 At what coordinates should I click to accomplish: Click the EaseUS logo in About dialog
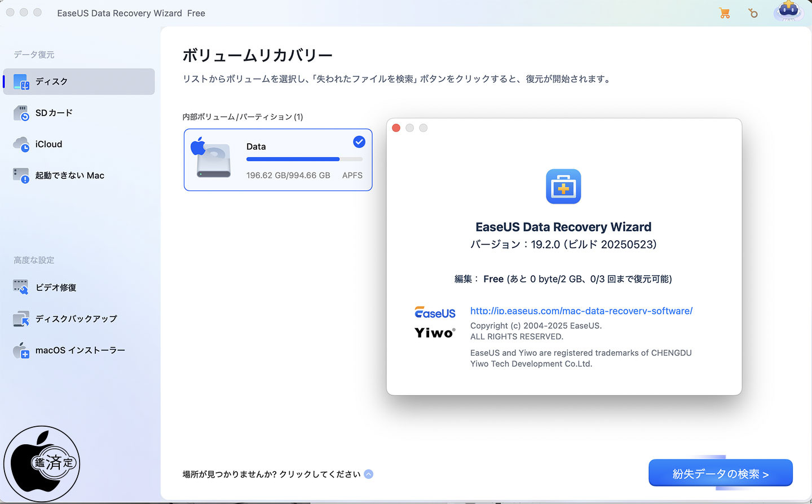pos(435,312)
